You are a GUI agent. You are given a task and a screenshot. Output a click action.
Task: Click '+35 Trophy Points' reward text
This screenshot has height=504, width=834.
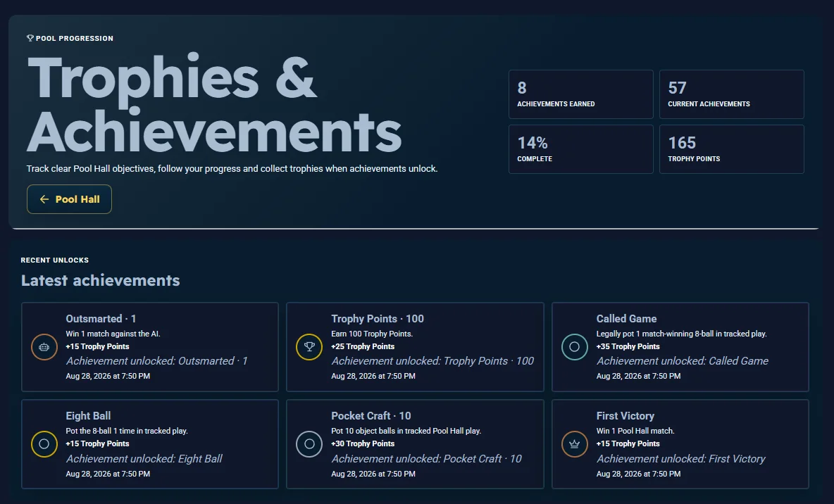tap(628, 346)
